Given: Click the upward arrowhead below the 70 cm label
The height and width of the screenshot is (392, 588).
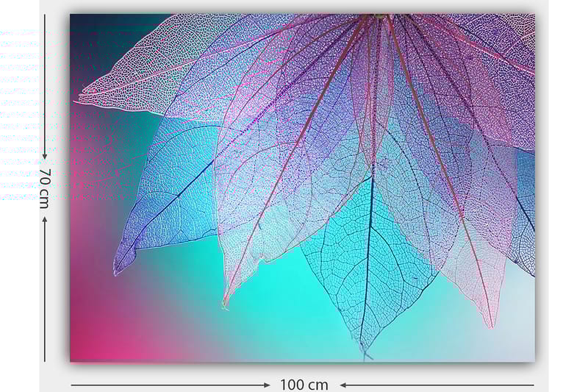Looking at the screenshot, I should click(x=44, y=218).
